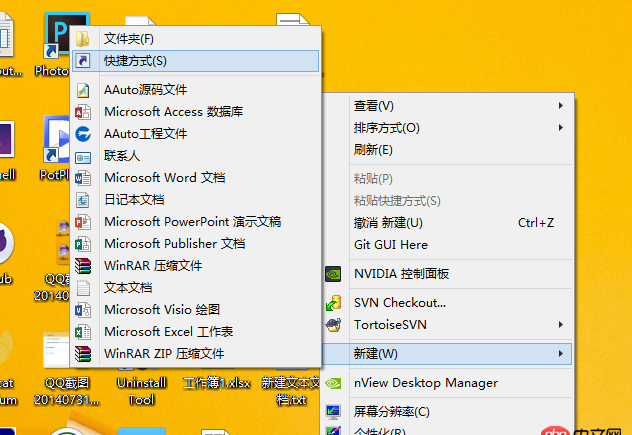Click the NVIDIA 控制面板 logo icon
The width and height of the screenshot is (632, 435).
(x=333, y=274)
